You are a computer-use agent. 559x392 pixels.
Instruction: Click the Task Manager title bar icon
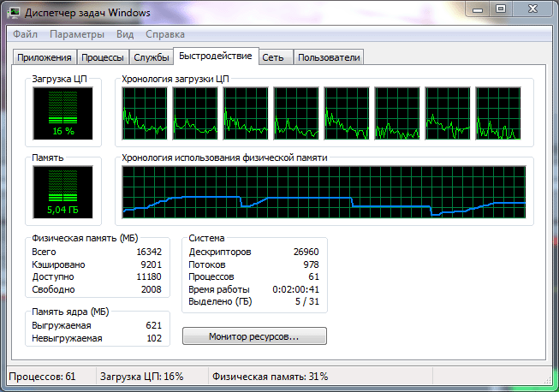[15, 13]
